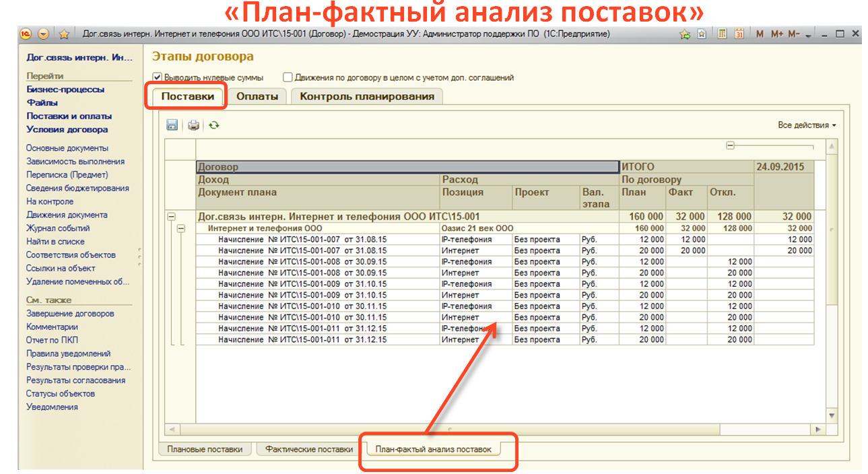Image resolution: width=868 pixels, height=474 pixels.
Task: Click the print icon in report toolbar
Action: click(193, 125)
